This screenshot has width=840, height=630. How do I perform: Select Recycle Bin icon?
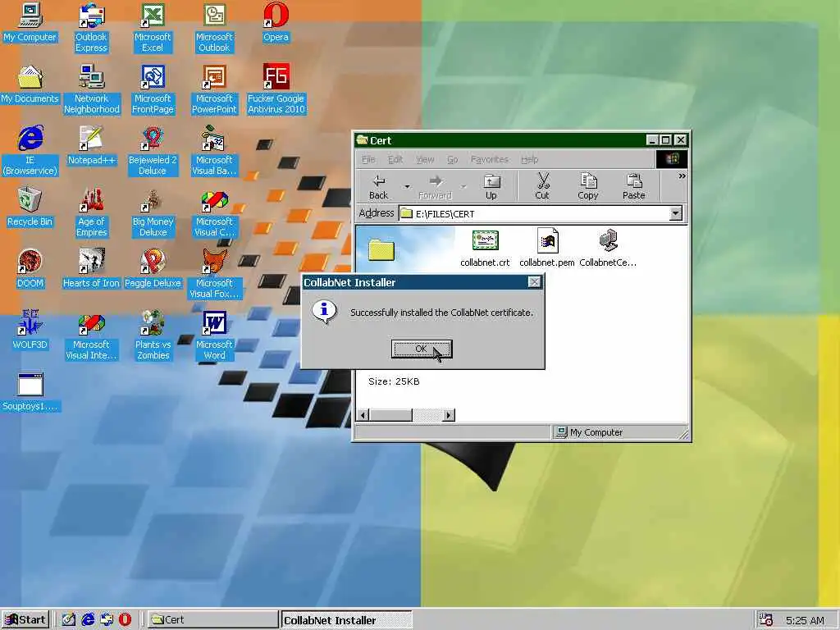pos(30,208)
